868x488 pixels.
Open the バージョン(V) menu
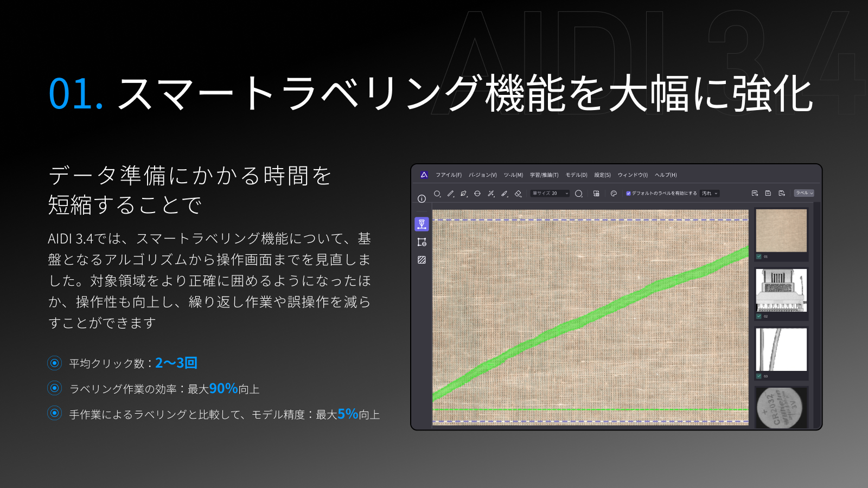point(483,175)
